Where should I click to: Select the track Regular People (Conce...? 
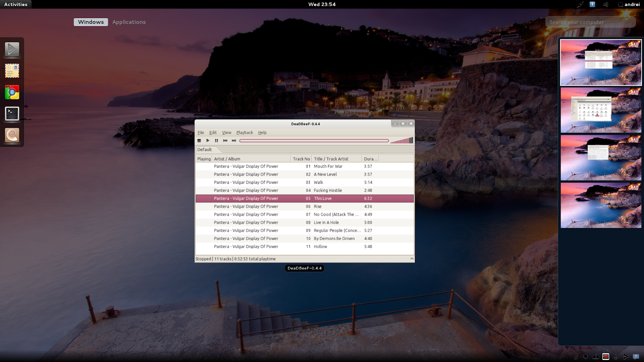click(x=305, y=231)
